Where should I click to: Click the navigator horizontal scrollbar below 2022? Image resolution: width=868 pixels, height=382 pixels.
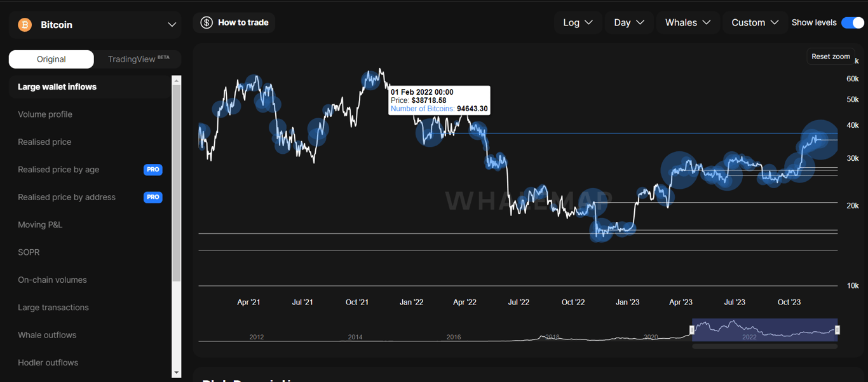coord(765,346)
